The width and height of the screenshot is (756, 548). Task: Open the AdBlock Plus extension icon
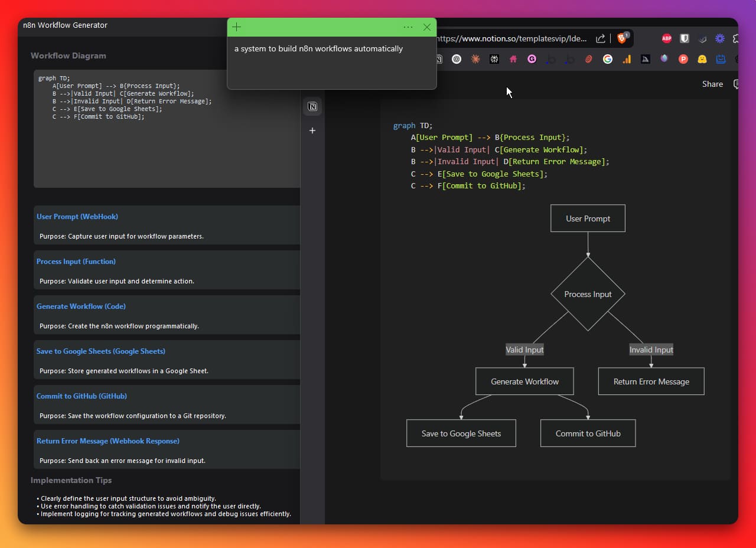tap(666, 38)
